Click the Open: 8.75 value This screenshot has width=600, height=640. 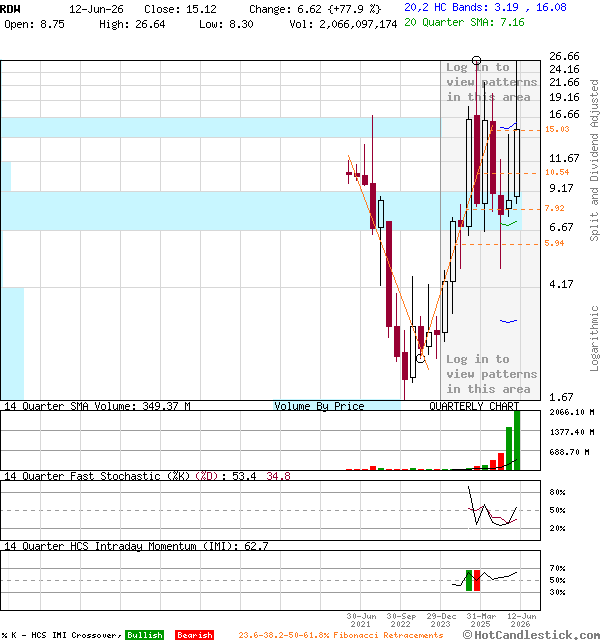tap(34, 24)
